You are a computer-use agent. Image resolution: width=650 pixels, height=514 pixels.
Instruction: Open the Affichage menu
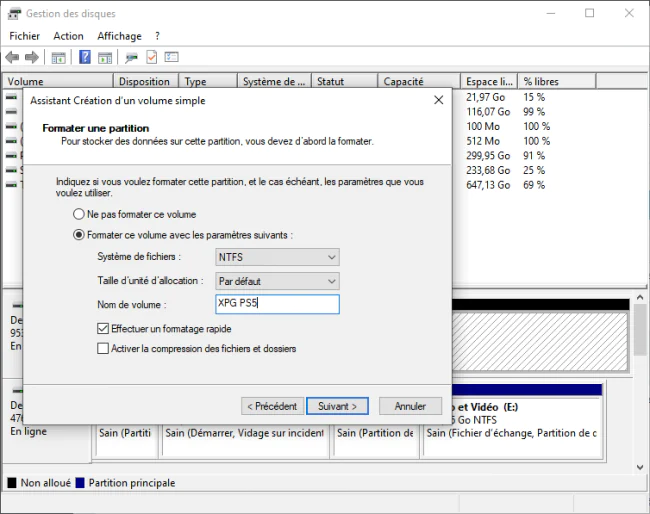point(119,36)
